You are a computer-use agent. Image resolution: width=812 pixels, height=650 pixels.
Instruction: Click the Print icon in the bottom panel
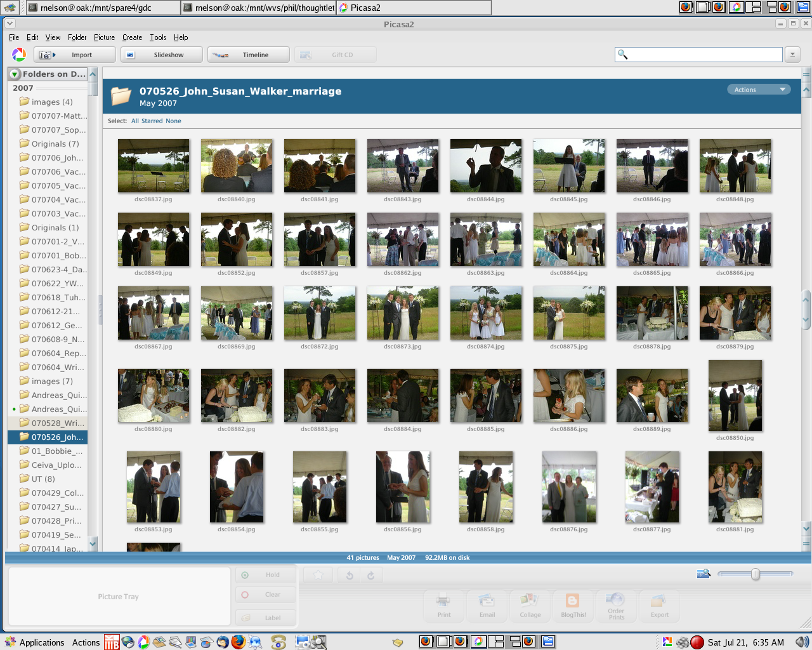[444, 606]
